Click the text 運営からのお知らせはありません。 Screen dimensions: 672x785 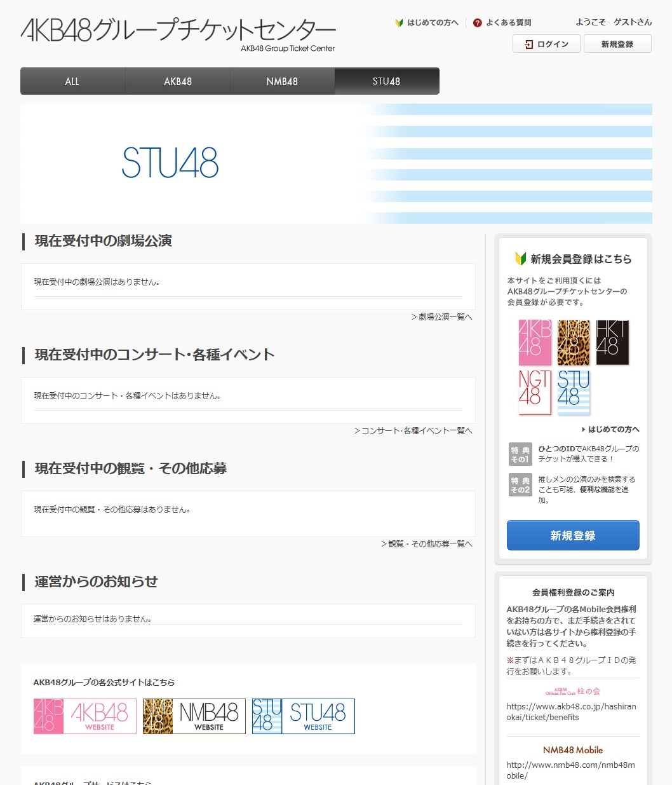(x=93, y=618)
